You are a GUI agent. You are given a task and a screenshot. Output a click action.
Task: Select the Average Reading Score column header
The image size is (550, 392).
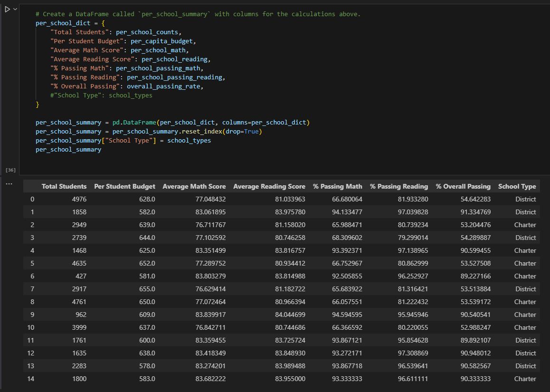pyautogui.click(x=269, y=186)
